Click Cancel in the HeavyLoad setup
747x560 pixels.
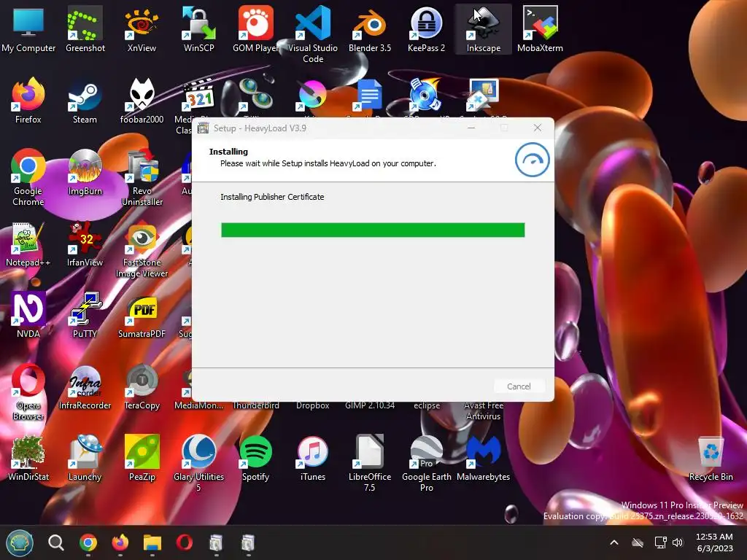click(x=519, y=386)
